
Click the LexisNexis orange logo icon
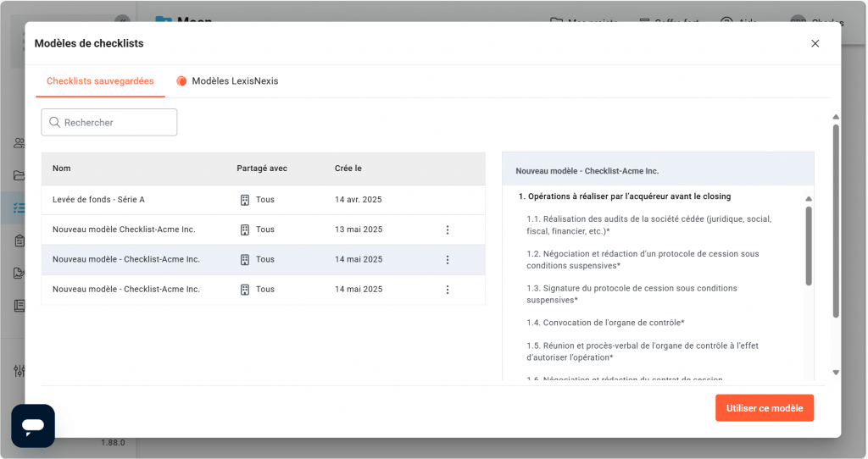point(181,81)
